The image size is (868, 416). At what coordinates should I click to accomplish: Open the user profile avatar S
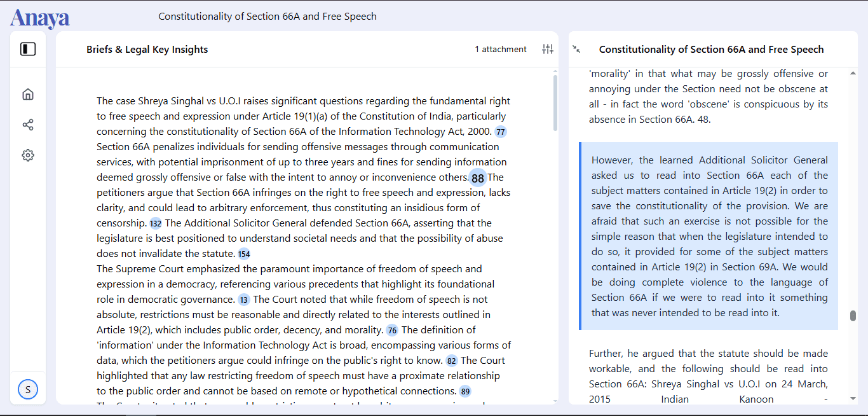point(28,389)
